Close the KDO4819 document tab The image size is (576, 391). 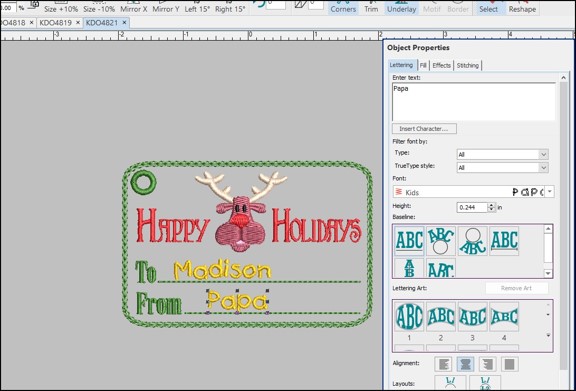(x=78, y=23)
